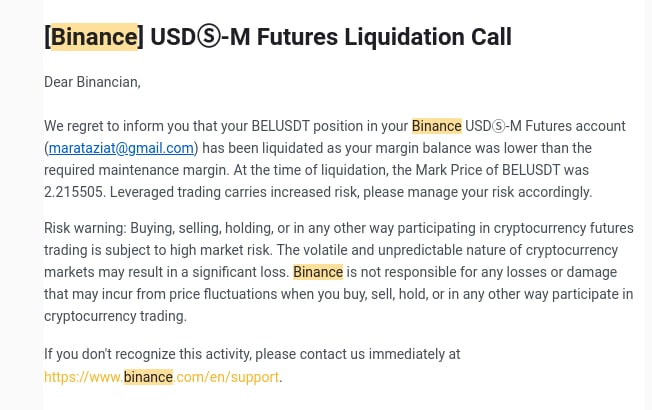Image resolution: width=652 pixels, height=410 pixels.
Task: Click the 'https://www.' start of the support URL
Action: pos(84,377)
